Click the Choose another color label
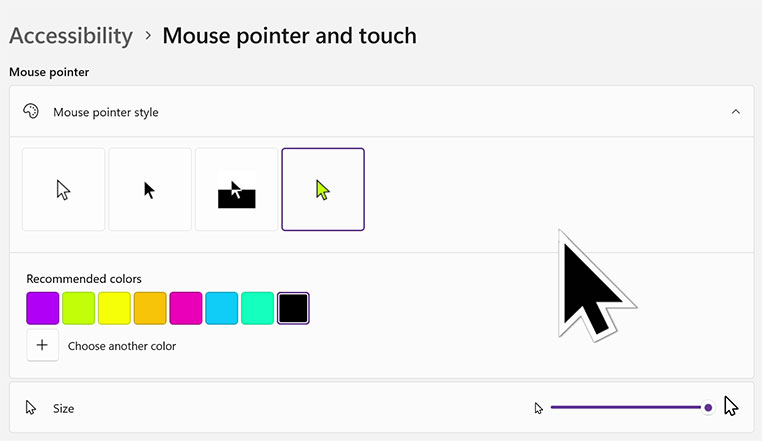This screenshot has height=441, width=762. click(122, 346)
